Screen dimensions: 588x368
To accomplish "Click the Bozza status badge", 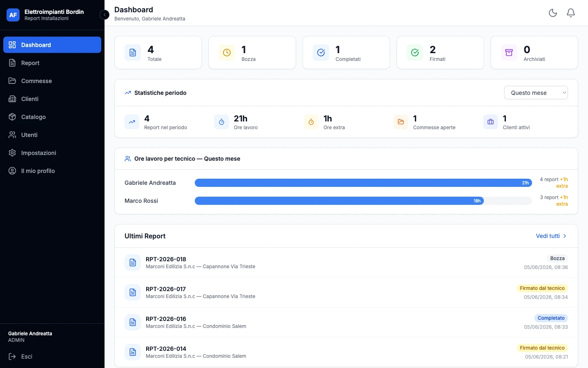I will (557, 258).
